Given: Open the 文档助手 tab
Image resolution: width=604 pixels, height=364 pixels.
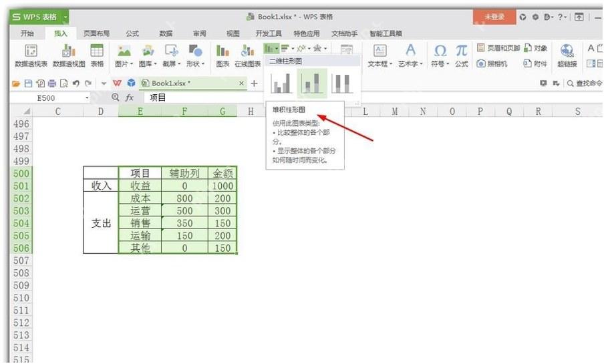Looking at the screenshot, I should pos(345,33).
